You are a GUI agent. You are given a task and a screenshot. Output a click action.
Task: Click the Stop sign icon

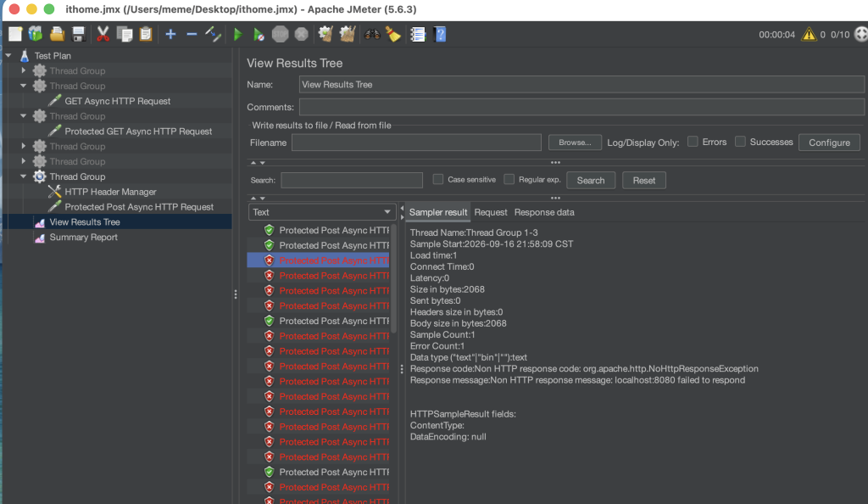[280, 34]
